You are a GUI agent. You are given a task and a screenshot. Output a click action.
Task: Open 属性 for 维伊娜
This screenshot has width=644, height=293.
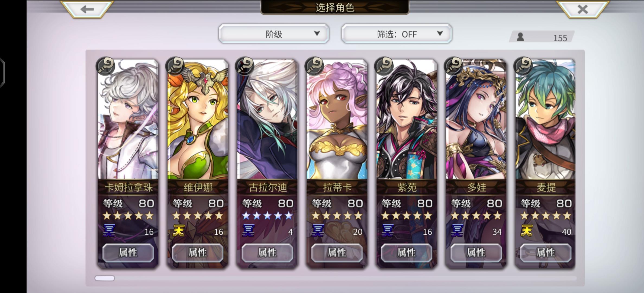(198, 253)
